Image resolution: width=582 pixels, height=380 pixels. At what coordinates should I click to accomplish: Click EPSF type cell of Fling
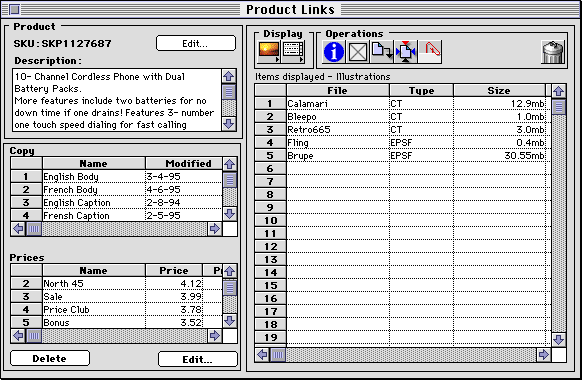tap(421, 142)
